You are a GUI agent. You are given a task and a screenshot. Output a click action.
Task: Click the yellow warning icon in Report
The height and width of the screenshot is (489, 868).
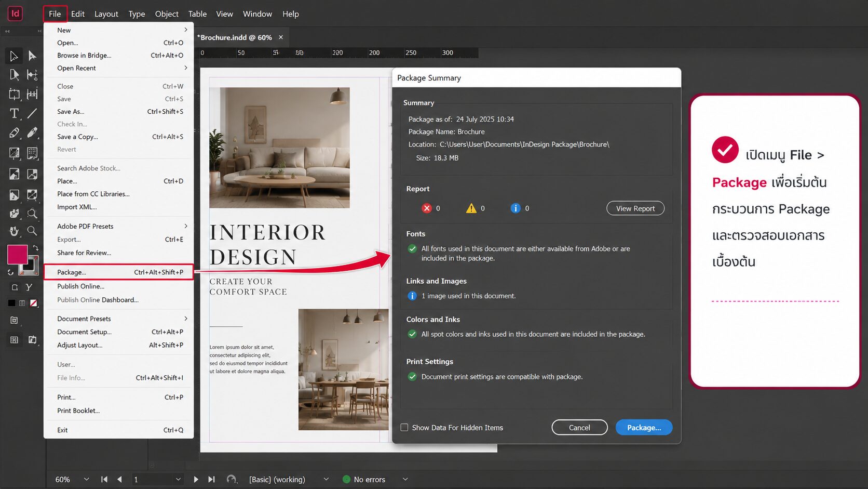(x=471, y=208)
